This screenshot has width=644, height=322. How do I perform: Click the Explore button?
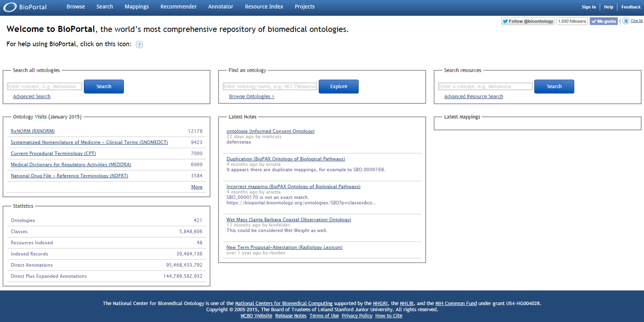tap(339, 87)
